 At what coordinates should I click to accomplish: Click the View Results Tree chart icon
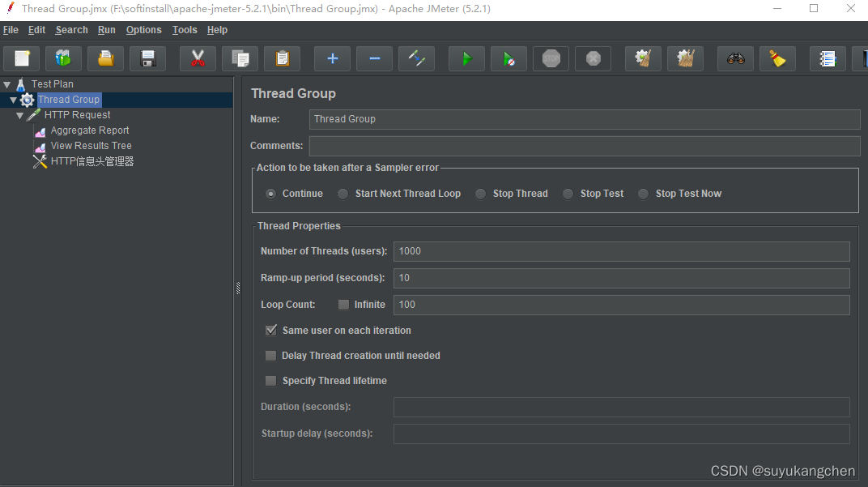click(x=40, y=147)
